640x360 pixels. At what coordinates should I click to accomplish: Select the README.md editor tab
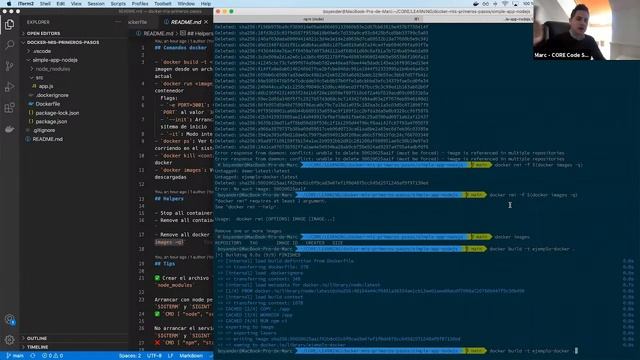pos(185,22)
